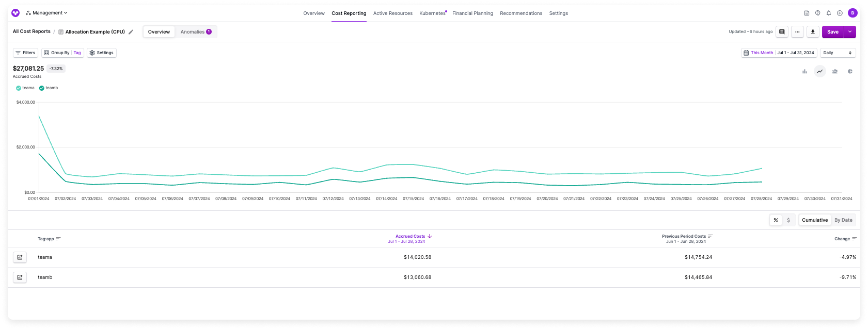Click the pencil edit report name icon
This screenshot has width=868, height=330.
click(x=131, y=32)
